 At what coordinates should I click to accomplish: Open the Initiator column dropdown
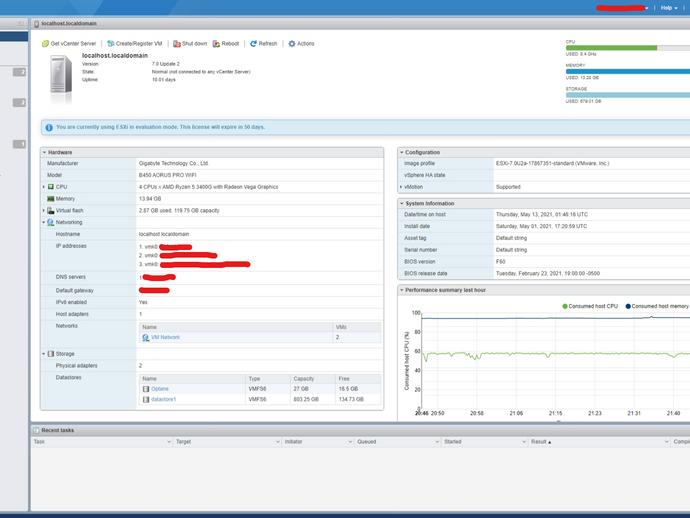coord(350,442)
